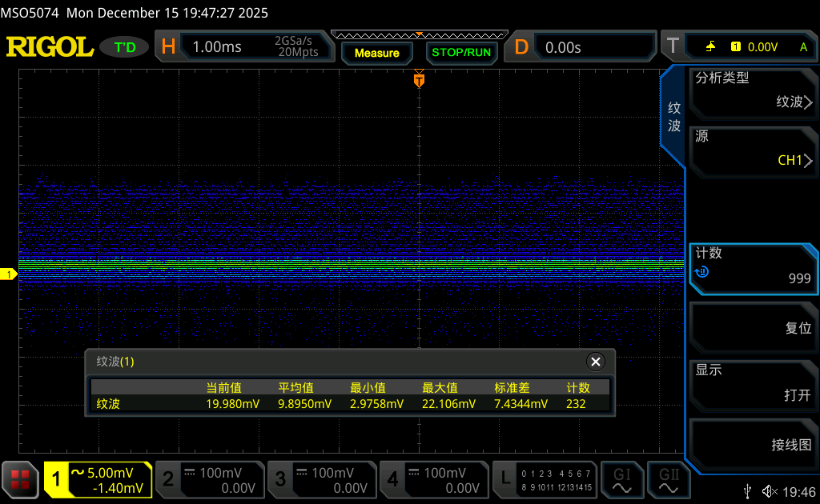Open the Measure menu
The image size is (820, 504).
tap(376, 53)
